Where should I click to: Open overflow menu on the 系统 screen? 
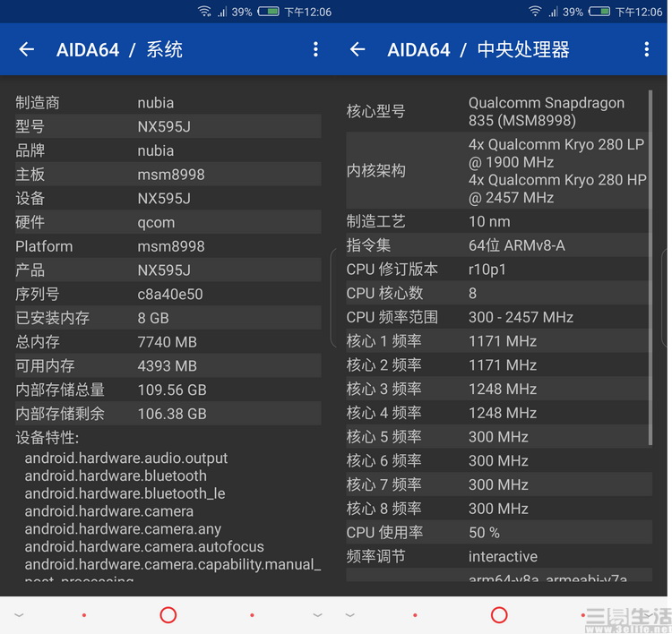315,50
